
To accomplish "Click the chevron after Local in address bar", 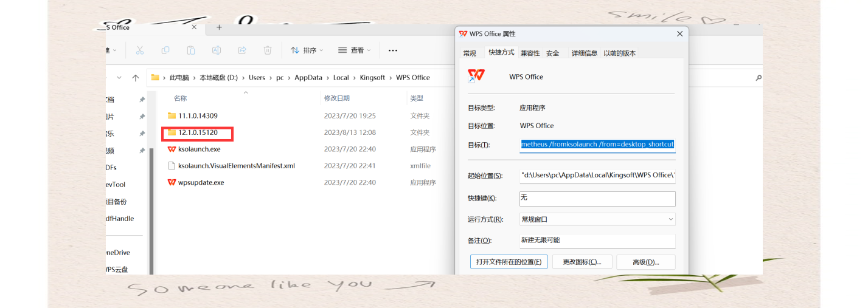I will [355, 78].
